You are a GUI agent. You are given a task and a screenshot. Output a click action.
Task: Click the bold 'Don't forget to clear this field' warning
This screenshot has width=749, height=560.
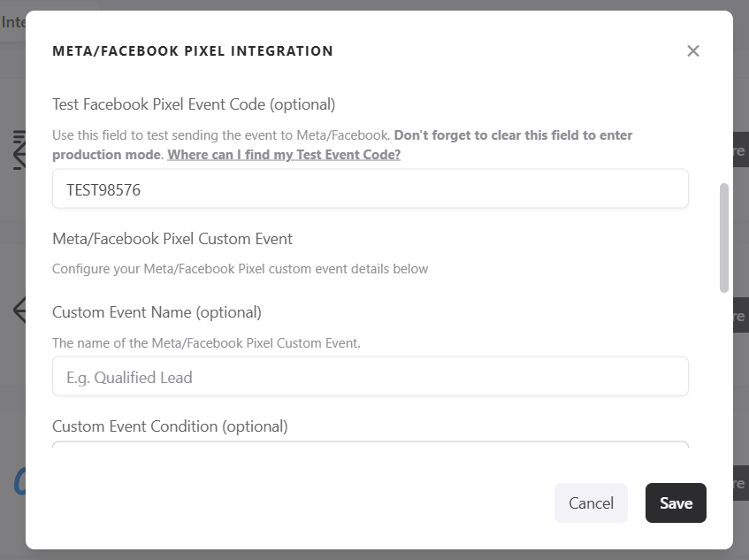click(x=513, y=135)
